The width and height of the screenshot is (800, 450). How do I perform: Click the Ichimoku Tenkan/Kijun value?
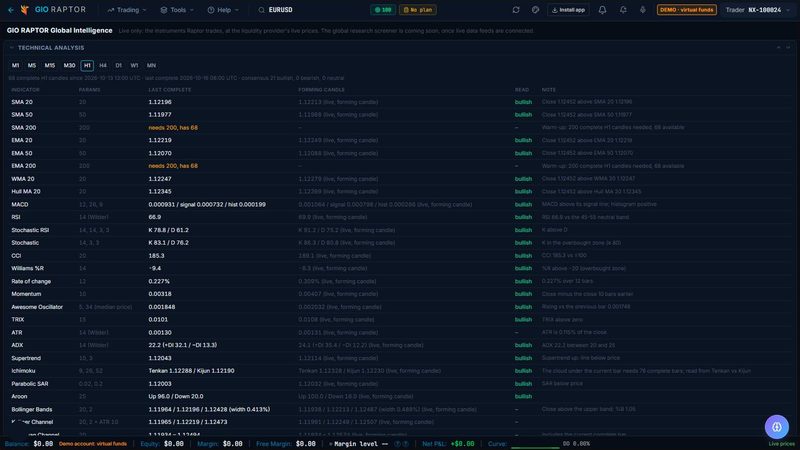[x=191, y=371]
